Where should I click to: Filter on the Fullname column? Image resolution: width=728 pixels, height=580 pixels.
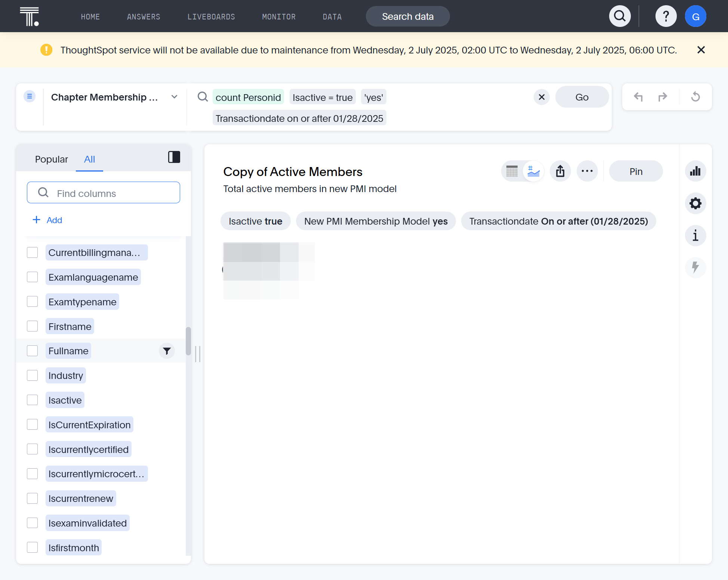pos(167,351)
